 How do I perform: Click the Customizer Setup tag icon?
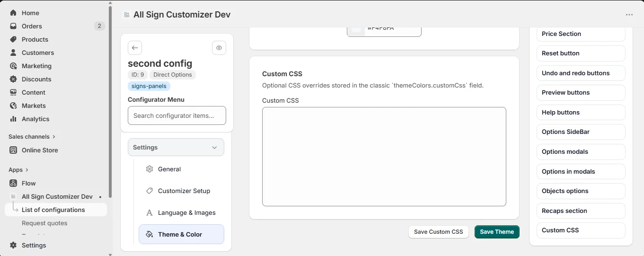150,191
